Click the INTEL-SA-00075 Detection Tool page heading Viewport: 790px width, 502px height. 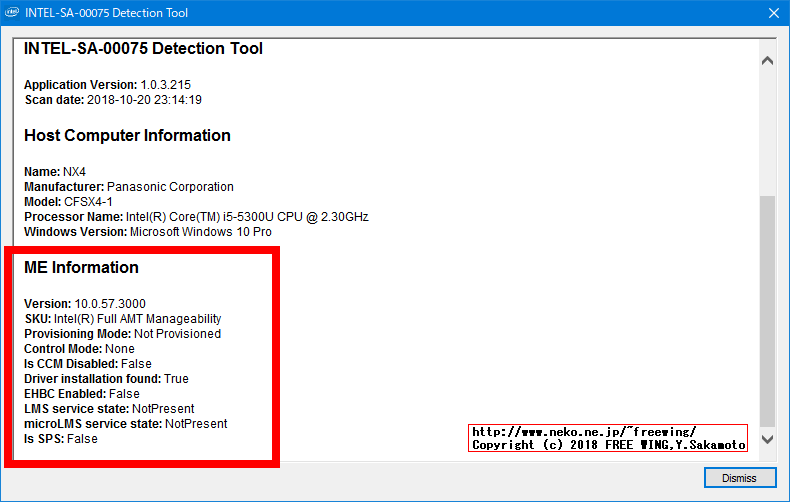tap(143, 49)
